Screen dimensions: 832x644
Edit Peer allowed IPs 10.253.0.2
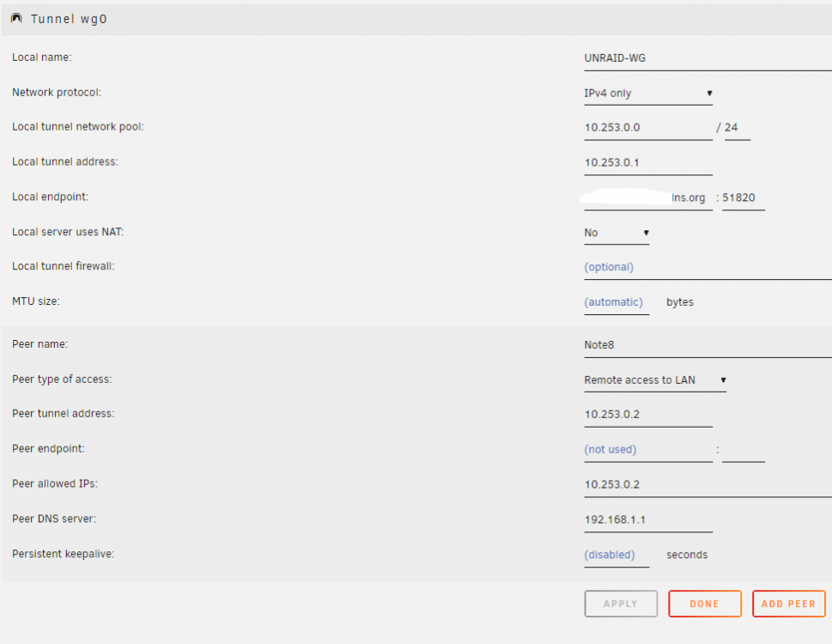(708, 485)
